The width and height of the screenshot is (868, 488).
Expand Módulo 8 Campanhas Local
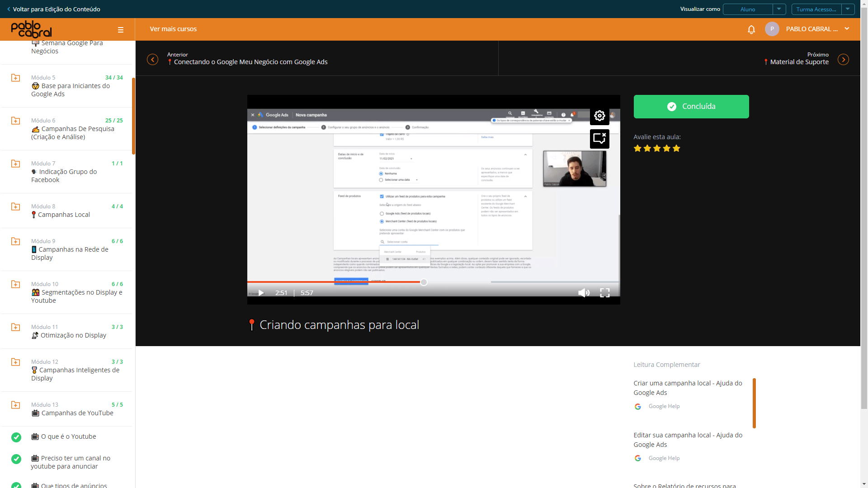[x=67, y=211]
